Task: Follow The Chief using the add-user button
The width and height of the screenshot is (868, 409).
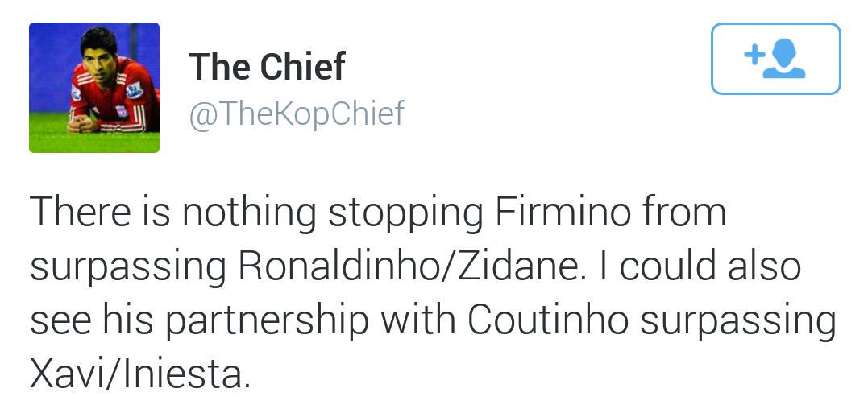Action: tap(775, 59)
